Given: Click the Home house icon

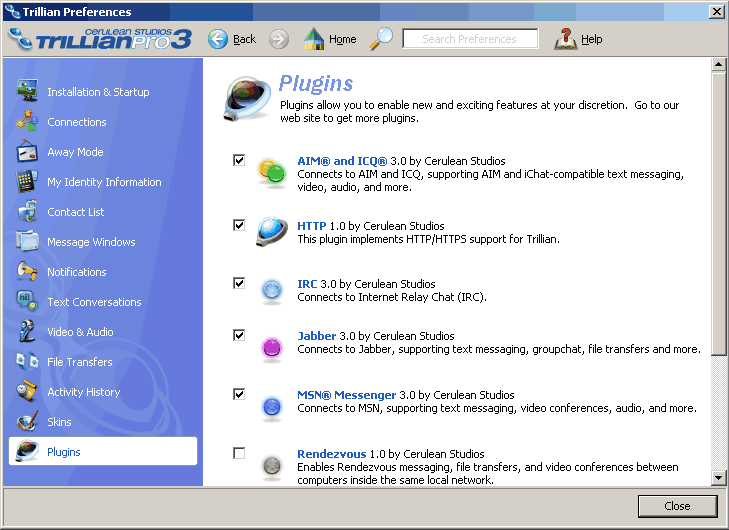Looking at the screenshot, I should pos(312,39).
